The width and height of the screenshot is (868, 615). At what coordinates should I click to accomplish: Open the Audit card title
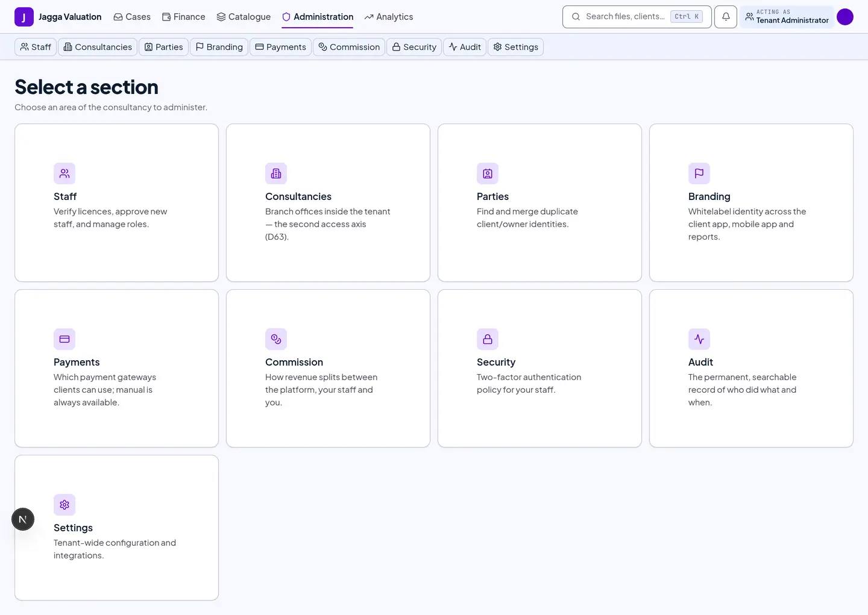click(x=700, y=362)
